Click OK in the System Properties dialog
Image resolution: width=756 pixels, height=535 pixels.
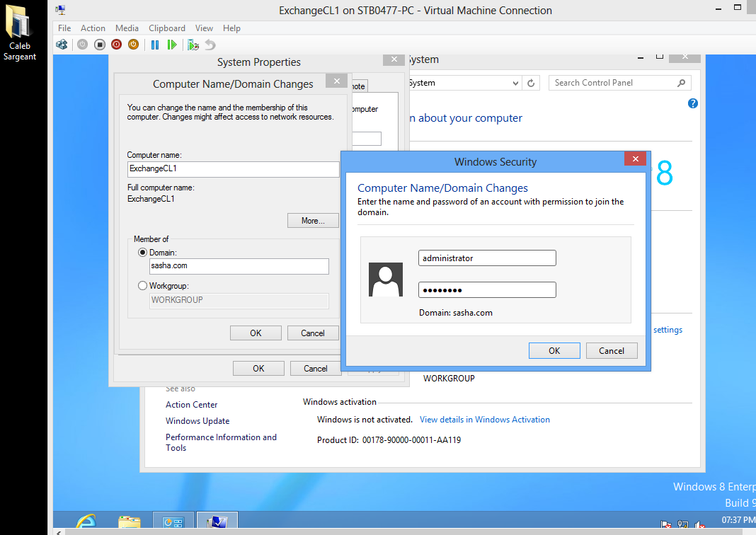[x=258, y=368]
